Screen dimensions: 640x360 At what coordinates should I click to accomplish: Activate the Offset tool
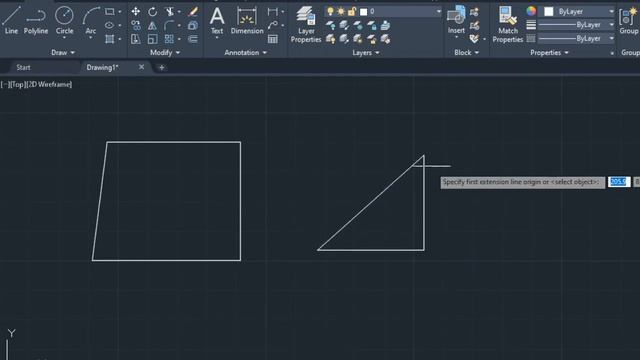(x=193, y=39)
